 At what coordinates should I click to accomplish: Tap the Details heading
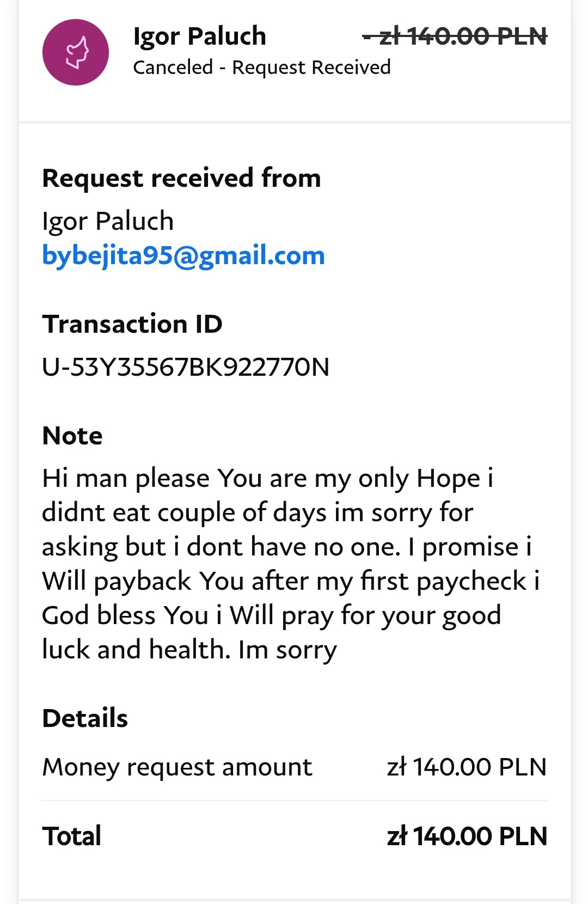85,718
